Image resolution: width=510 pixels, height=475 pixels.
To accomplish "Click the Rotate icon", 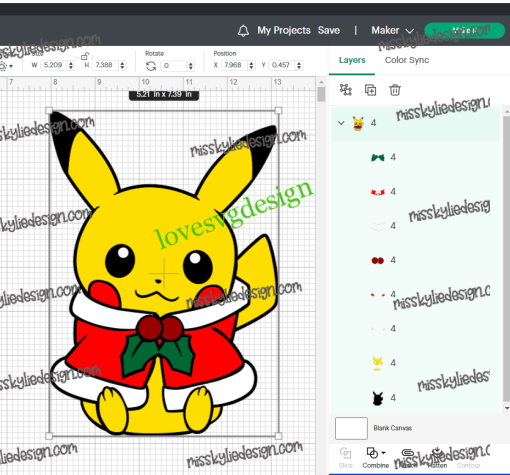I will click(151, 66).
